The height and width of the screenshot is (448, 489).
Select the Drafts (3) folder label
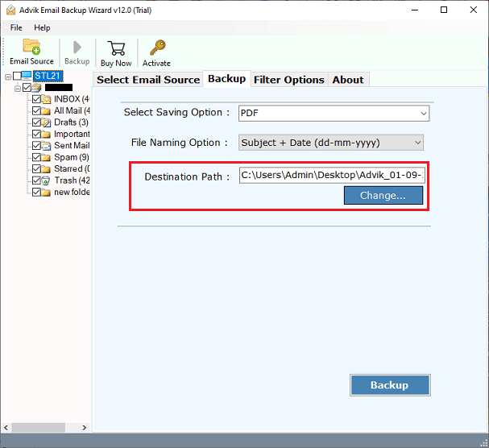click(x=72, y=122)
